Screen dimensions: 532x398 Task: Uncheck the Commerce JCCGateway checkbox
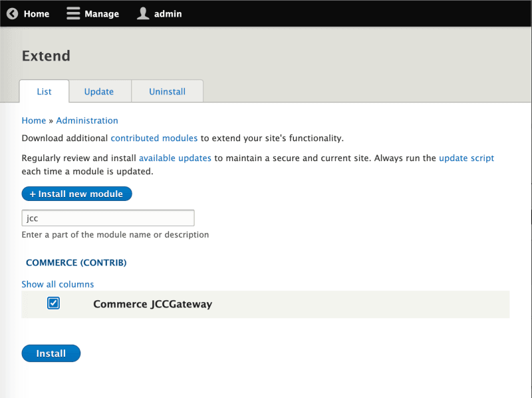coord(54,303)
